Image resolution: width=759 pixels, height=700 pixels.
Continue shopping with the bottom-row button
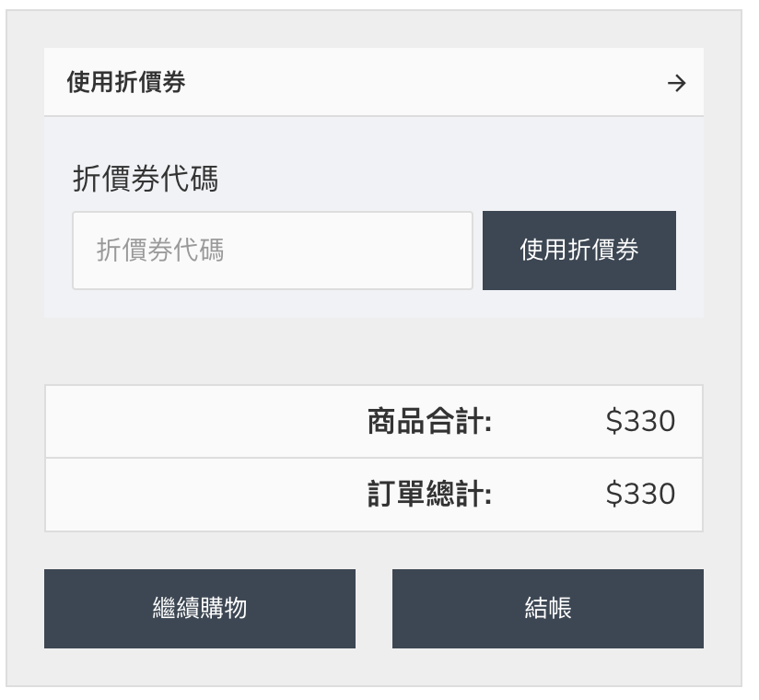[200, 609]
